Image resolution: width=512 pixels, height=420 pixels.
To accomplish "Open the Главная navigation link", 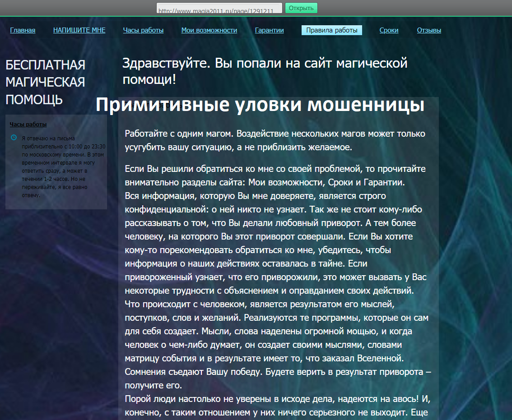I will click(23, 30).
